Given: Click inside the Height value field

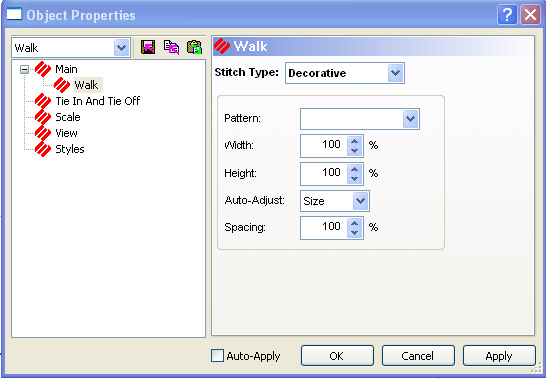Looking at the screenshot, I should click(324, 173).
